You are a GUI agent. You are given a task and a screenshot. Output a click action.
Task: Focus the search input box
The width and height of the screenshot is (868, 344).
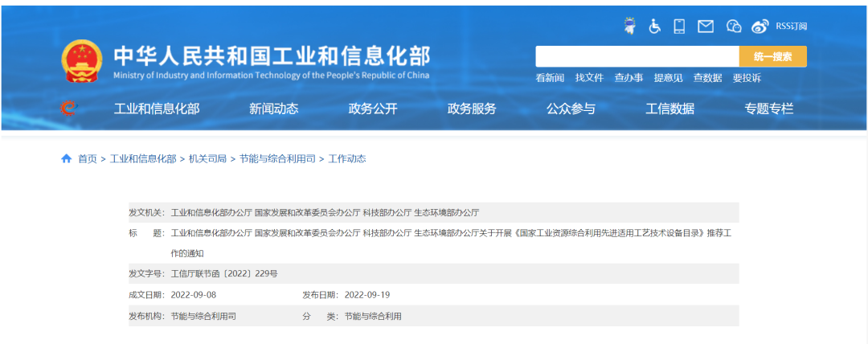coord(637,56)
